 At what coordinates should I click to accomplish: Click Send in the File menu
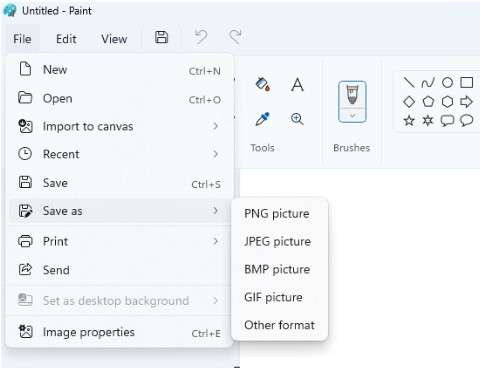(119, 270)
